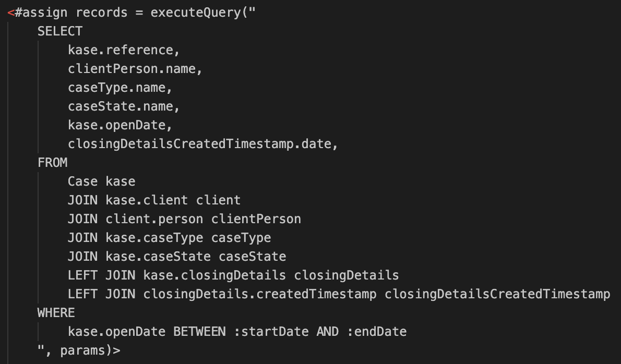Place cursor on the FROM keyword
Viewport: 621px width, 364px height.
click(52, 163)
